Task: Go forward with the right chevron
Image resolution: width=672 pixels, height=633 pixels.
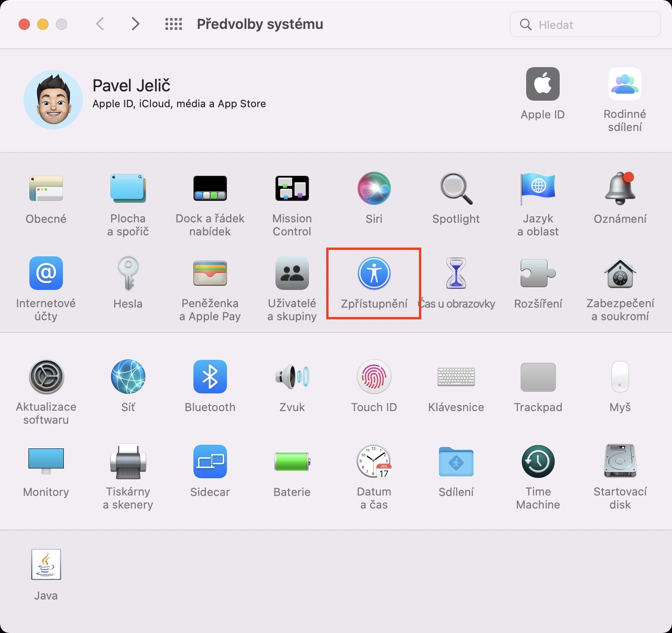Action: [x=135, y=24]
